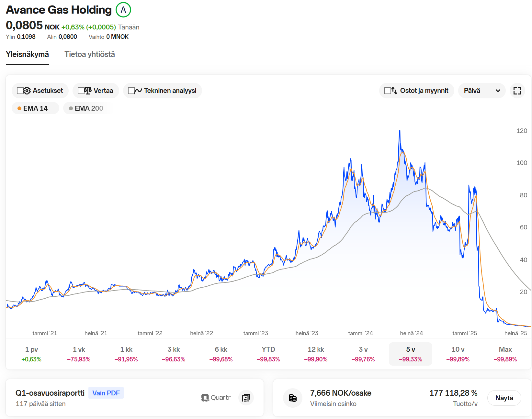
Task: Click the green circled A badge
Action: coord(123,10)
